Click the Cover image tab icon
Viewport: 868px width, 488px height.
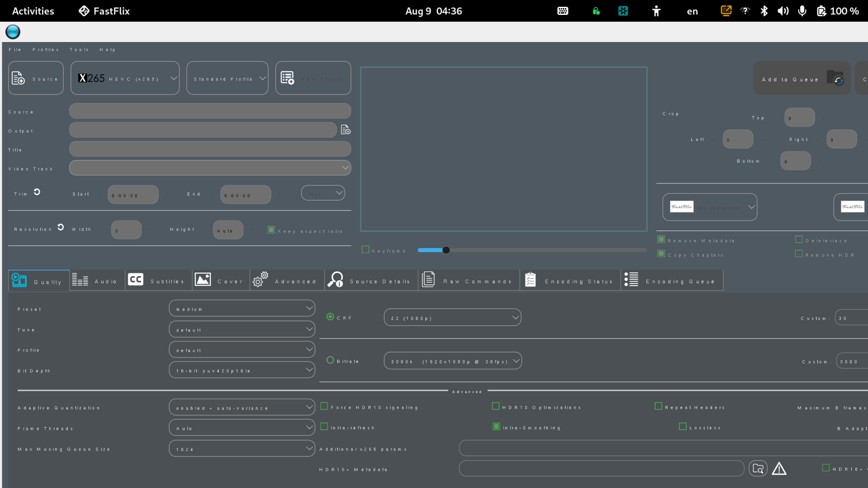coord(203,280)
